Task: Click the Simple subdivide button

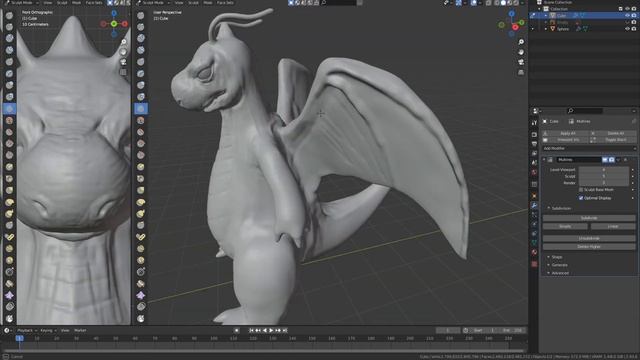Action: pos(565,227)
